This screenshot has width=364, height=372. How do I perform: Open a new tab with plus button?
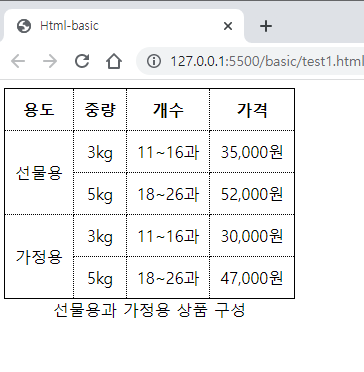point(266,26)
